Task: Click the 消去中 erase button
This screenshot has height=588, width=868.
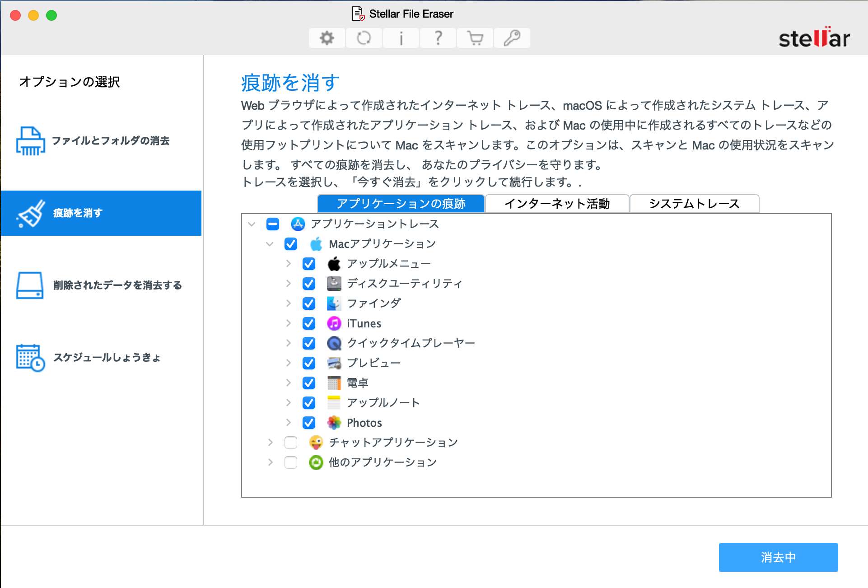Action: click(779, 557)
